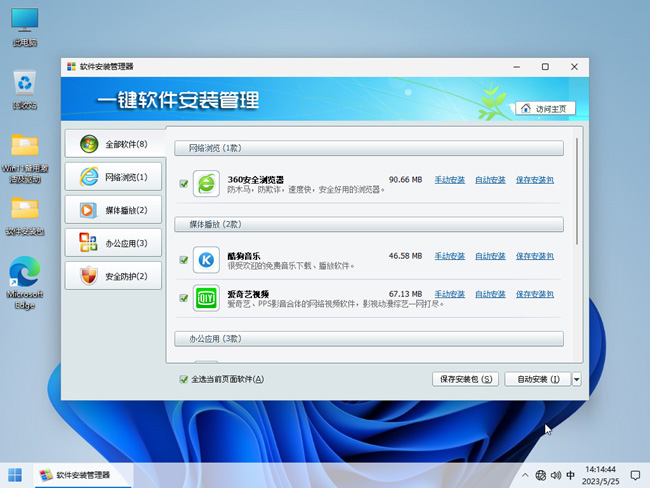Image resolution: width=650 pixels, height=488 pixels.
Task: Select the 媒体播放(2) category tab
Action: (x=113, y=210)
